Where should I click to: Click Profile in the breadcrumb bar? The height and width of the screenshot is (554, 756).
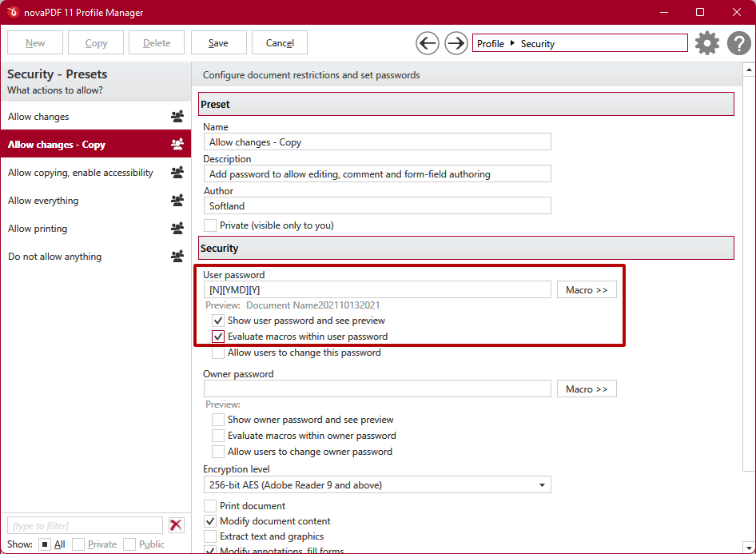(x=491, y=43)
